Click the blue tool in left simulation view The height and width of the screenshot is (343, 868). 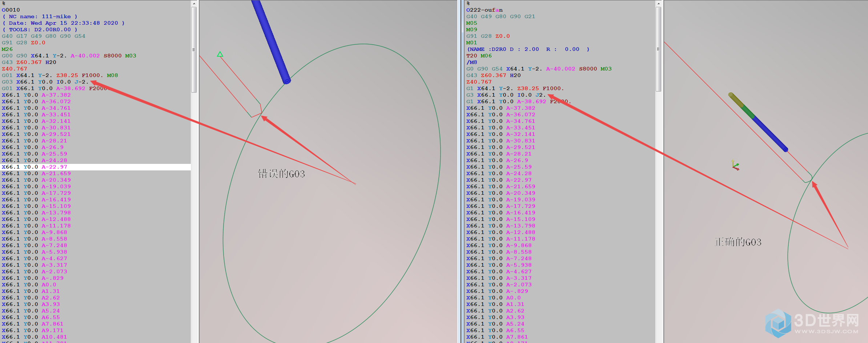coord(271,41)
